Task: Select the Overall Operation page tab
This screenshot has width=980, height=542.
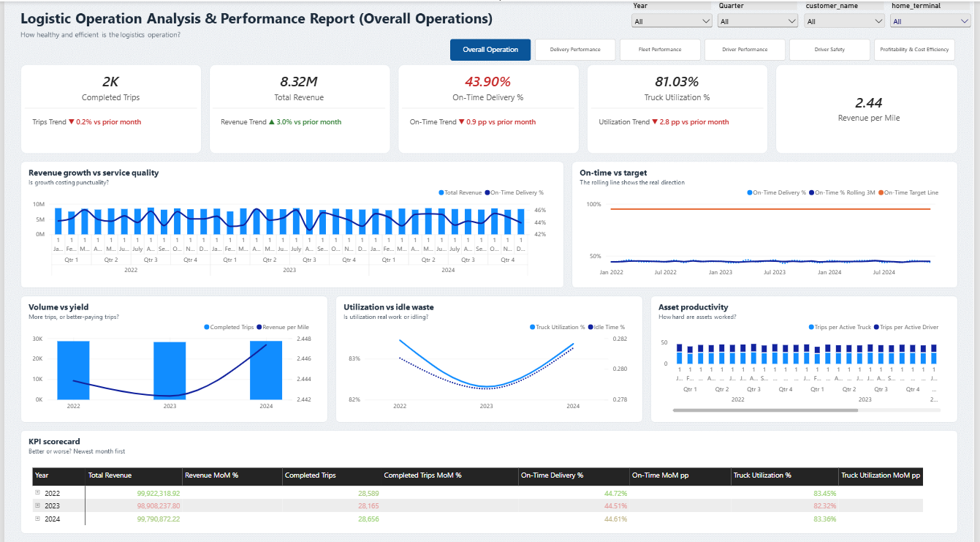Action: coord(490,50)
